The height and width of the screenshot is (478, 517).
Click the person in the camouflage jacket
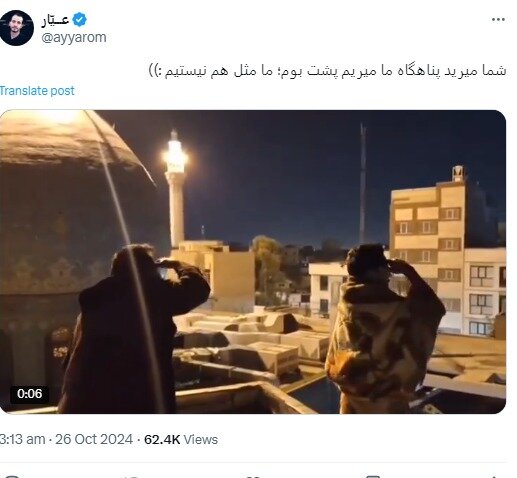383,328
